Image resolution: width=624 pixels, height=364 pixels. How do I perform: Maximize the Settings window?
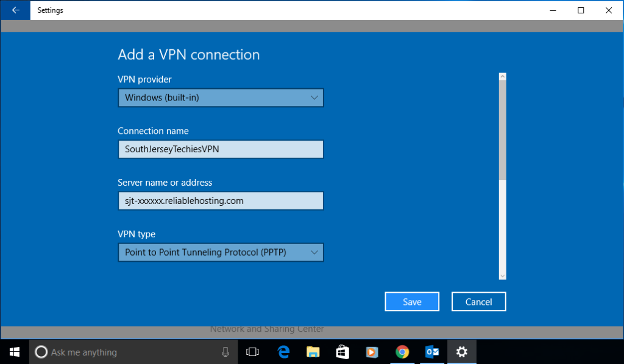point(581,10)
